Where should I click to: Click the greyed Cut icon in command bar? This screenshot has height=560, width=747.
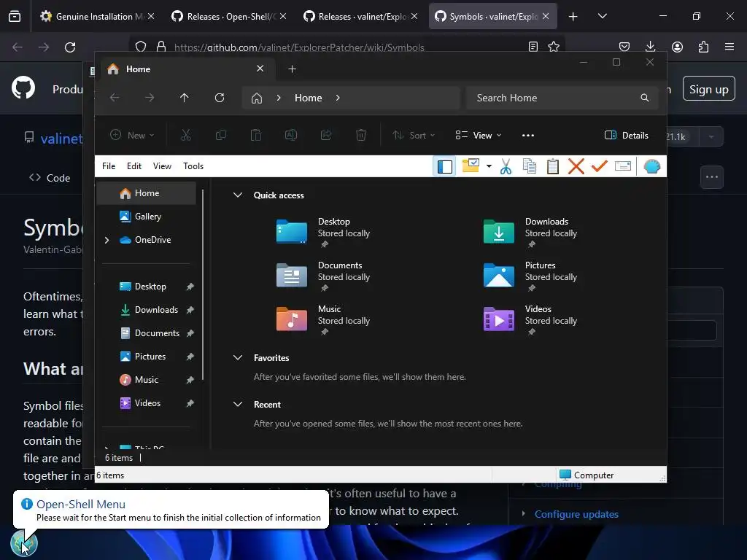(186, 135)
